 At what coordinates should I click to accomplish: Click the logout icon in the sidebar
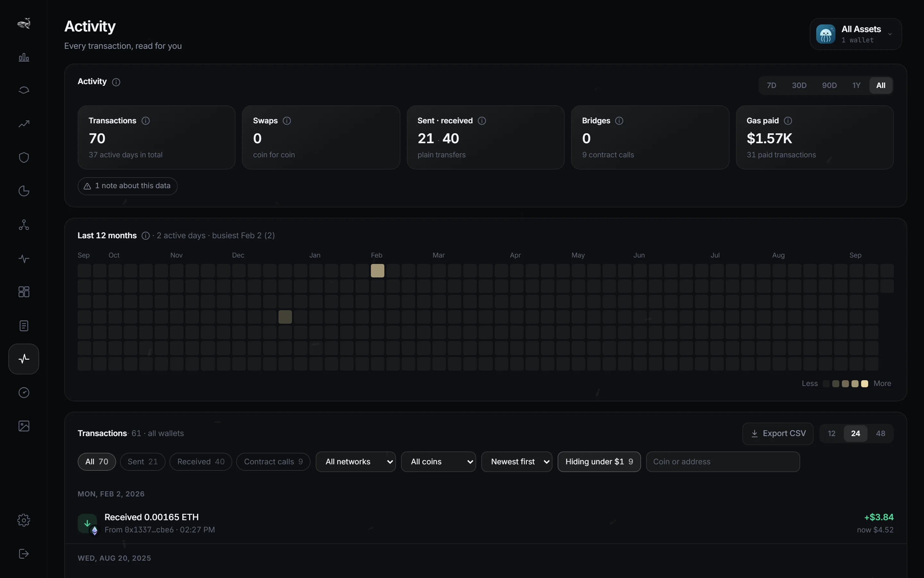[x=24, y=554]
